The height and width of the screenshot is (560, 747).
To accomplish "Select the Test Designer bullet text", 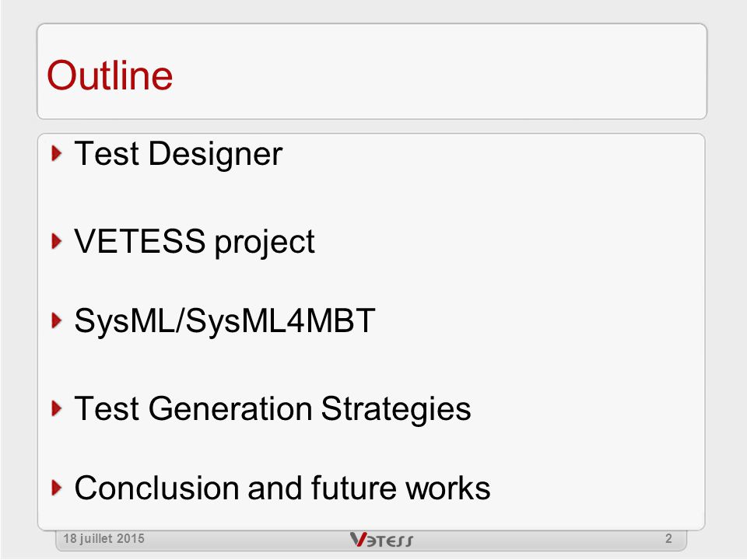I will (x=179, y=154).
